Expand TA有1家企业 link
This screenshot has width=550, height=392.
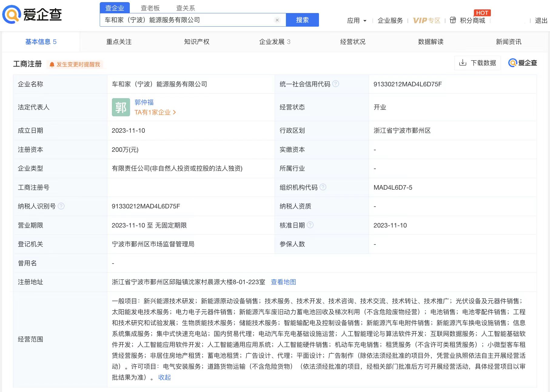(x=155, y=112)
